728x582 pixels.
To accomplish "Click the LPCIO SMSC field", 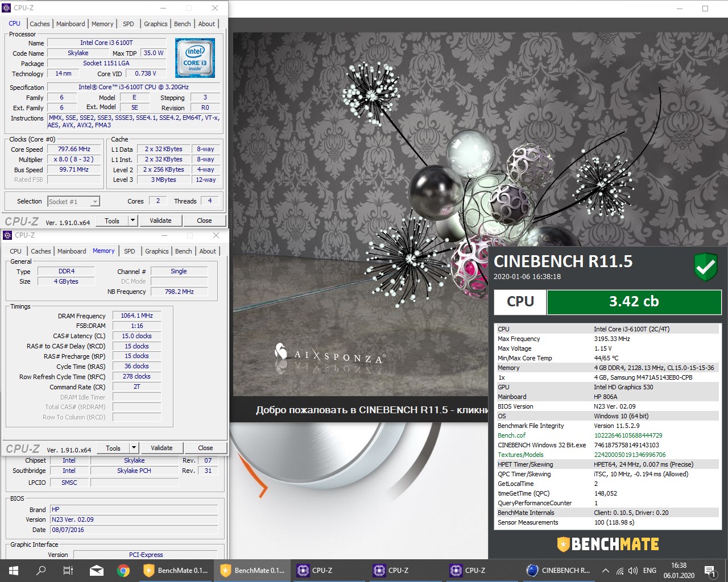I will click(69, 483).
